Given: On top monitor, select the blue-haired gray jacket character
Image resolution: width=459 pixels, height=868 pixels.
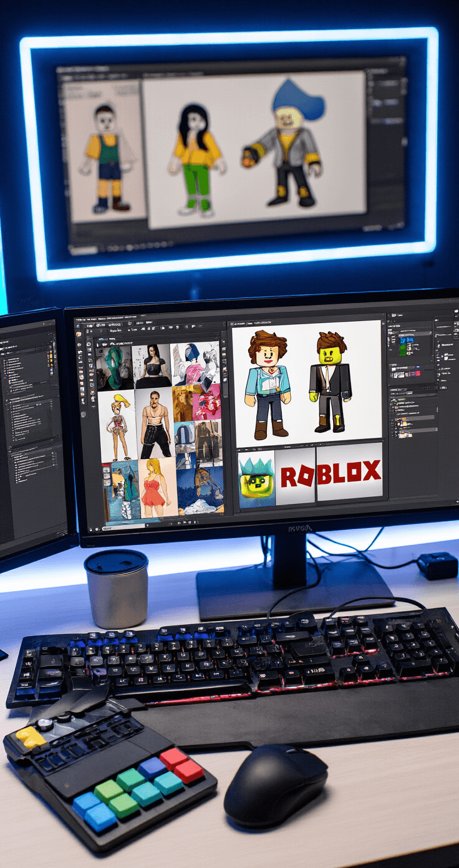Looking at the screenshot, I should [284, 143].
